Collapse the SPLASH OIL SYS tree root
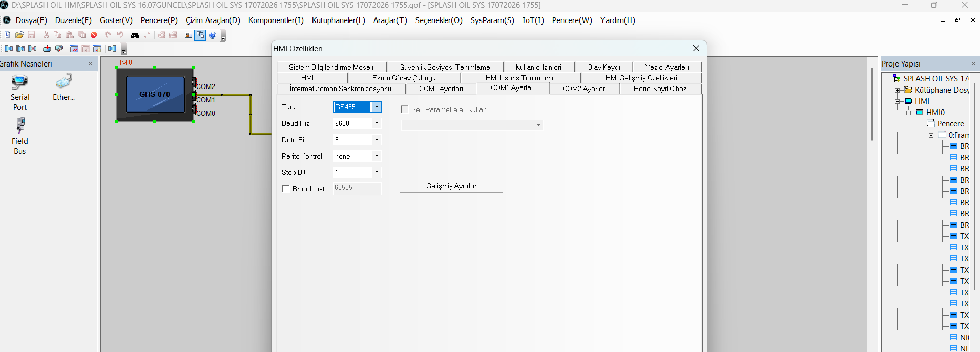 [886, 79]
